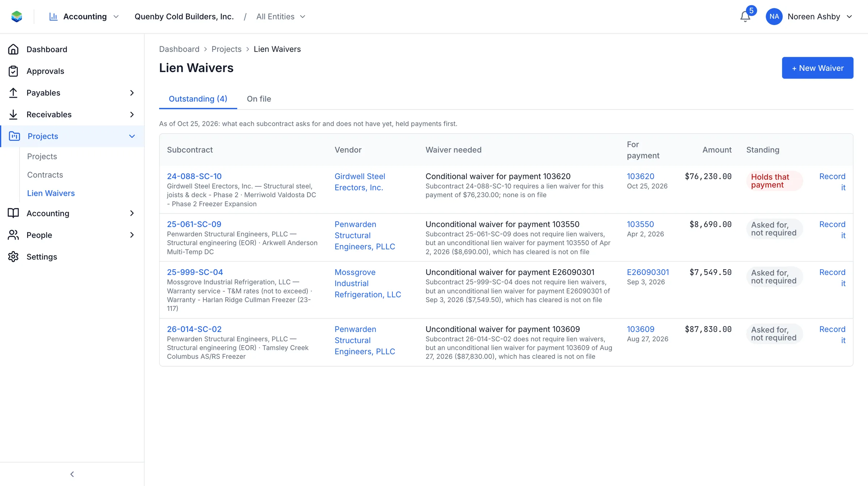Click the + New Waiver button
This screenshot has width=868, height=486.
click(817, 68)
